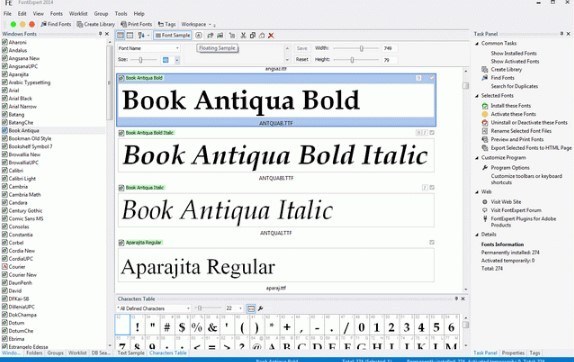The height and width of the screenshot is (362, 574).
Task: Toggle the Courier font checkbox
Action: pos(5,266)
